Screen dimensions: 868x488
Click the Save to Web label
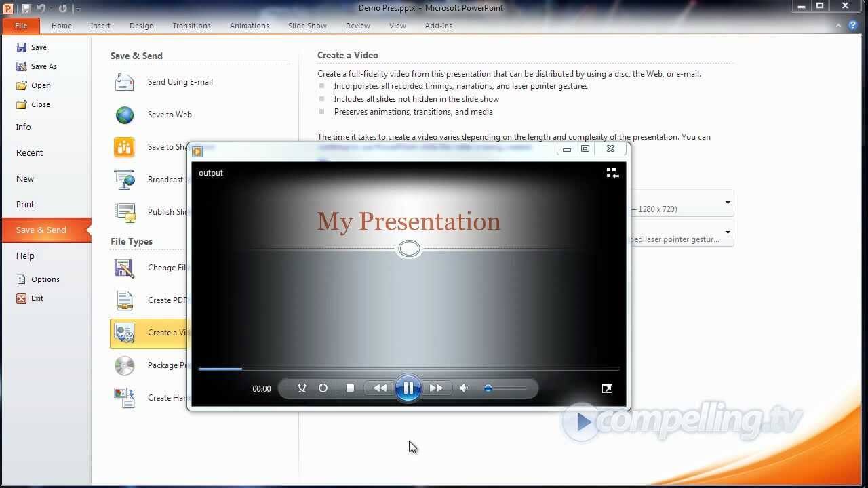pyautogui.click(x=170, y=115)
